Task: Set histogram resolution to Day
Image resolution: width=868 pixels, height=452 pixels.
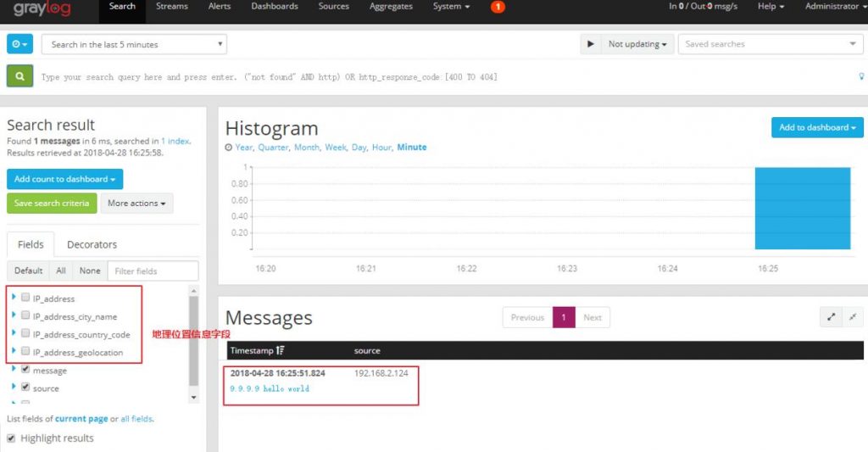Action: point(359,148)
